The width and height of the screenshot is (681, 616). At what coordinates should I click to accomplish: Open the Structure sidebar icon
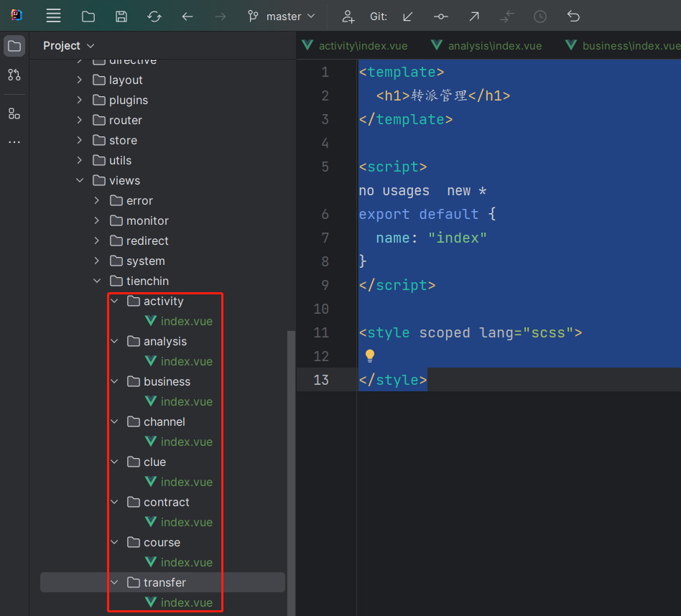14,113
